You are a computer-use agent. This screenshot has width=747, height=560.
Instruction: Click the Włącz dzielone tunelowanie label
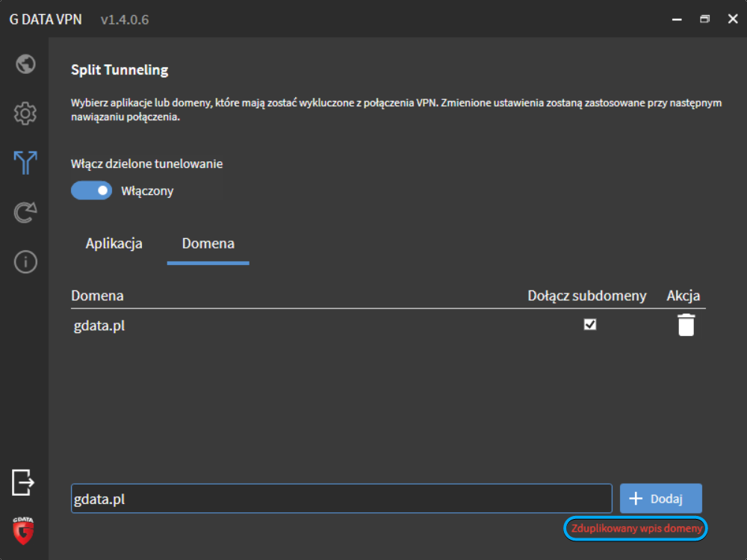click(146, 164)
